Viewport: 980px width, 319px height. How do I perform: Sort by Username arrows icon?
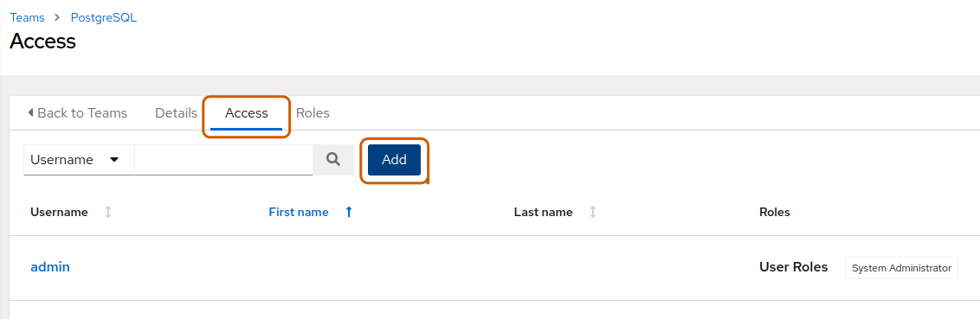coord(108,213)
